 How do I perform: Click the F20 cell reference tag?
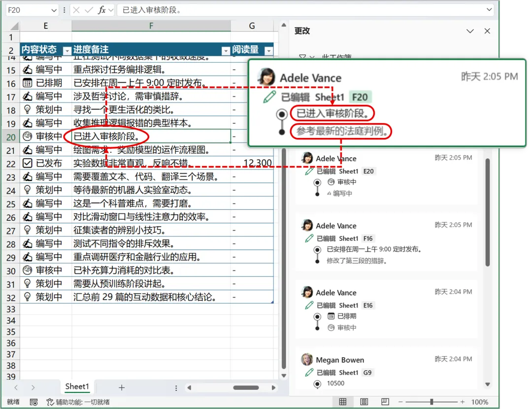pos(360,98)
